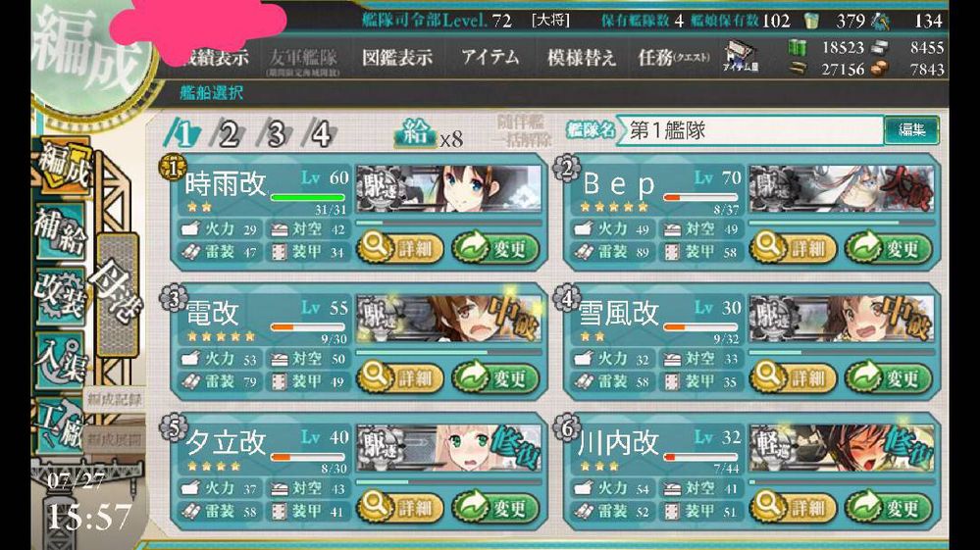Click 夕立改 ship portrait thumbnail
Viewport: 980px width, 550px height.
pyautogui.click(x=448, y=448)
